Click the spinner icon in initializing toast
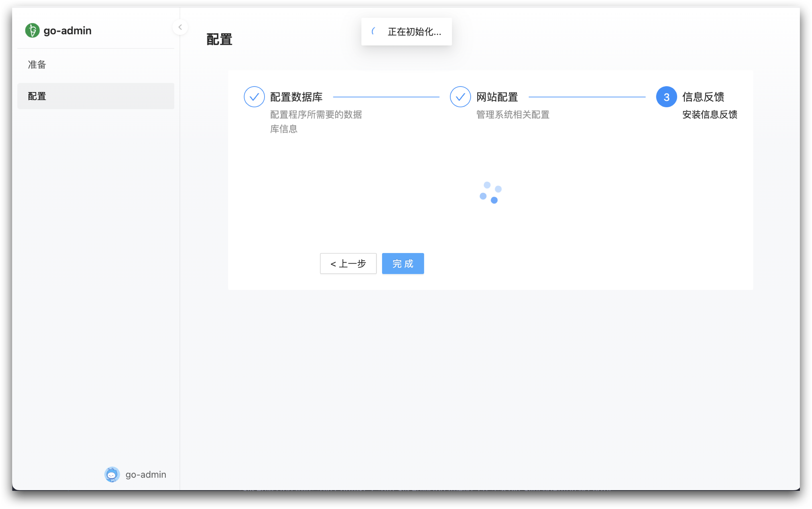This screenshot has width=812, height=509. pyautogui.click(x=374, y=31)
